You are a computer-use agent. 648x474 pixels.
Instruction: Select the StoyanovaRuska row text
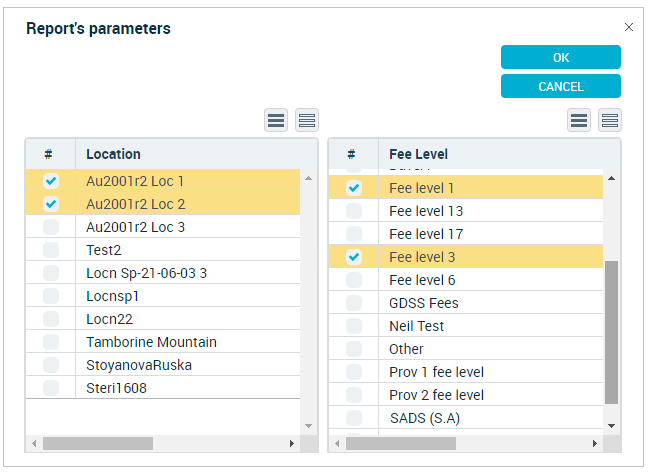coord(139,365)
